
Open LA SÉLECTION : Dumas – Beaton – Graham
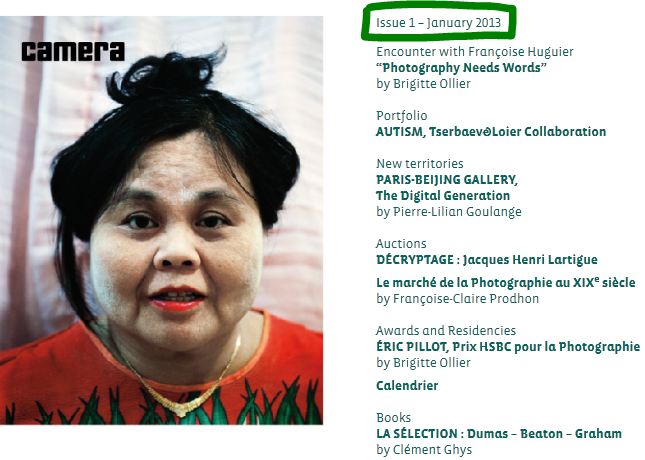499,433
